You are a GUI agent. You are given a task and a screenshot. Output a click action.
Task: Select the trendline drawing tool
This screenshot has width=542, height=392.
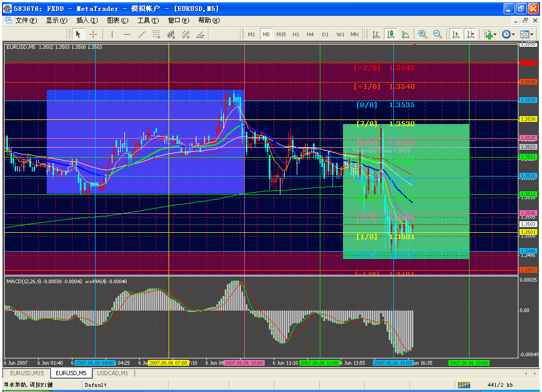point(142,34)
